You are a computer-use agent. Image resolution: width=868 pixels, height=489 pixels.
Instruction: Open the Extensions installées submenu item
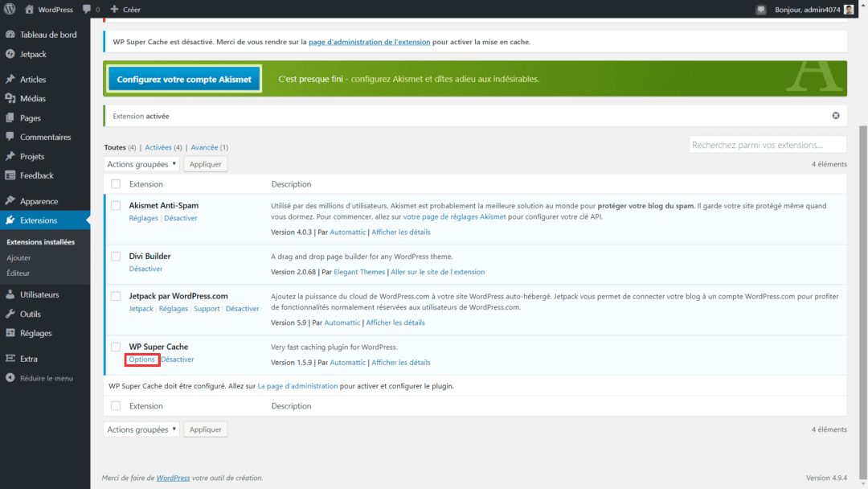point(40,242)
